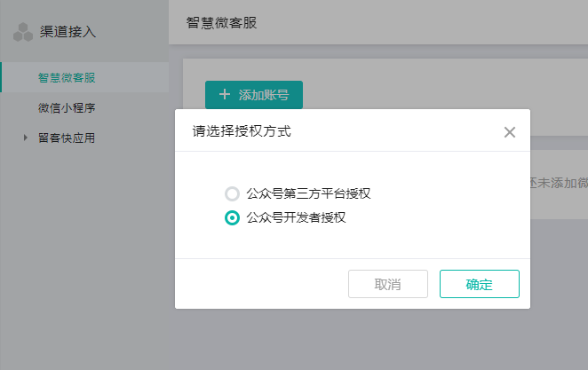Click the plus icon on 添加账号
588x370 pixels.
tap(224, 94)
